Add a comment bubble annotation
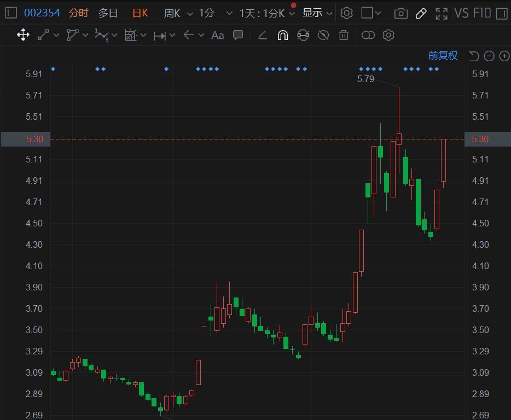Viewport: 511px width, 420px height. click(x=238, y=35)
